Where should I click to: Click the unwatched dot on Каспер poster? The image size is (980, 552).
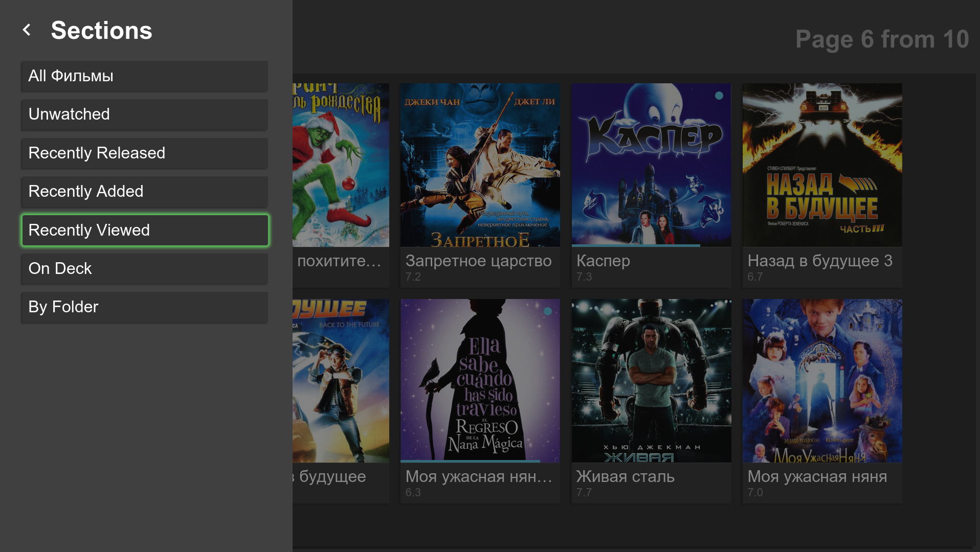[x=719, y=96]
